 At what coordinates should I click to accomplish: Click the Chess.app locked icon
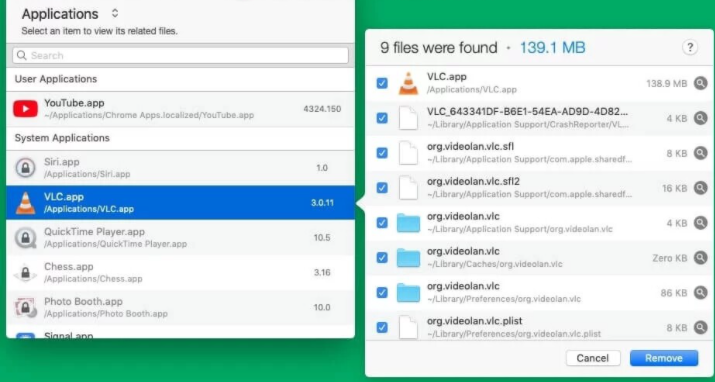(x=26, y=273)
